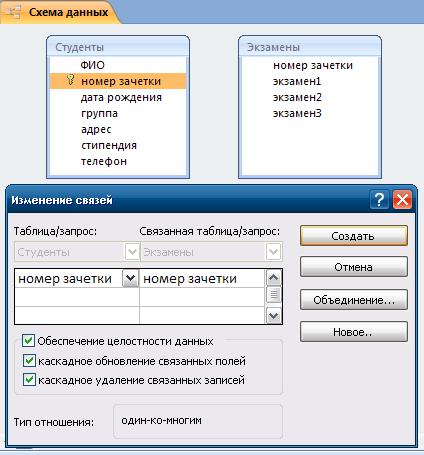Select экзамен2 field in Экзамены table
The image size is (424, 455).
coord(297,97)
